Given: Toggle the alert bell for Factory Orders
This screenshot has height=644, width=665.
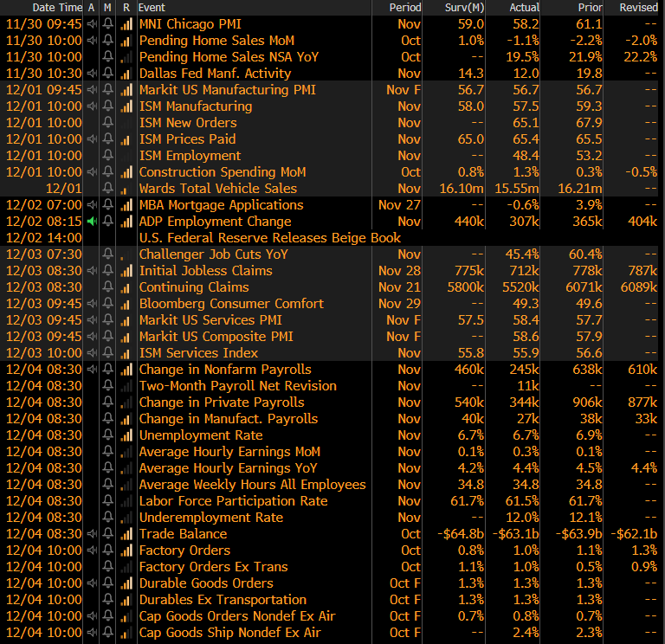Looking at the screenshot, I should pyautogui.click(x=108, y=551).
